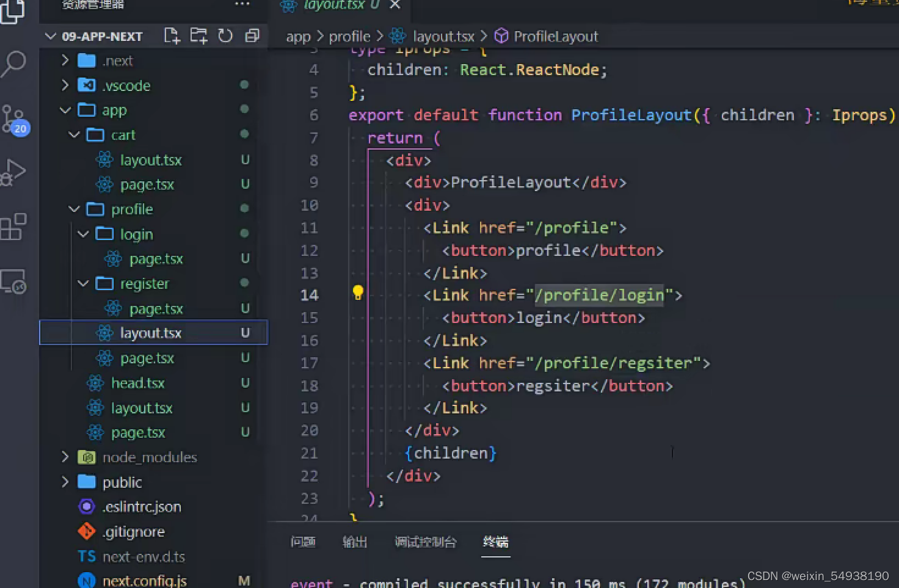Click the ProfileLayout breadcrumb symbol
The height and width of the screenshot is (588, 899).
click(556, 37)
